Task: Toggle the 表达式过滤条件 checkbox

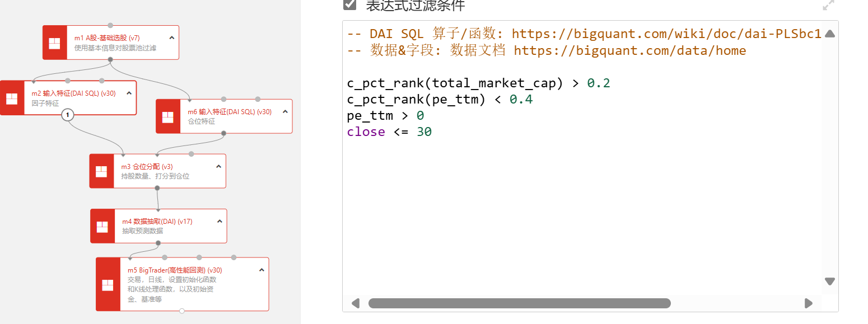Action: click(x=350, y=4)
